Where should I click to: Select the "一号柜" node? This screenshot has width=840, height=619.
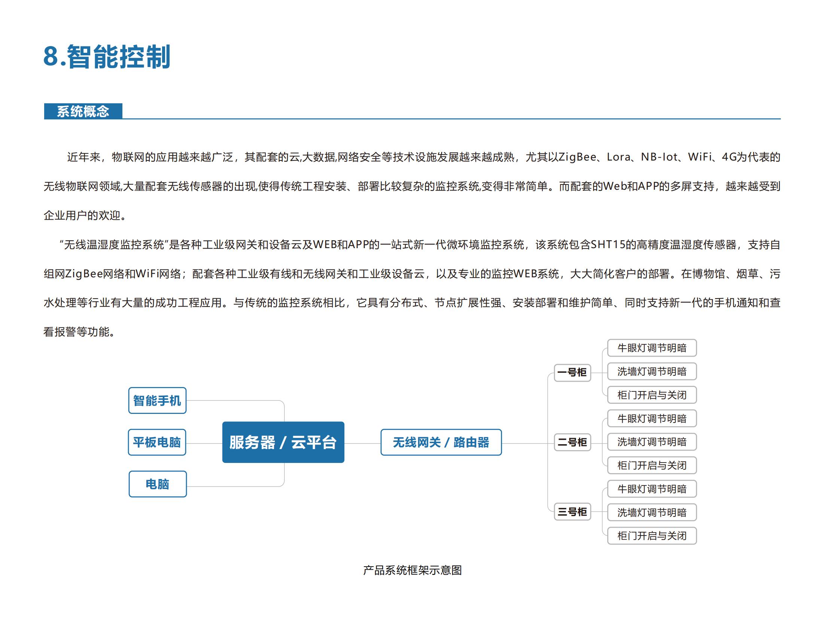click(572, 372)
